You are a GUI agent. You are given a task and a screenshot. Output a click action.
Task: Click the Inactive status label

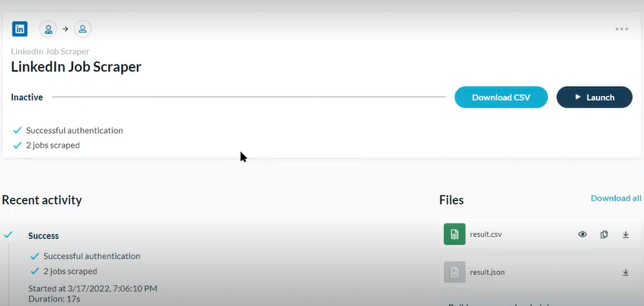(27, 97)
